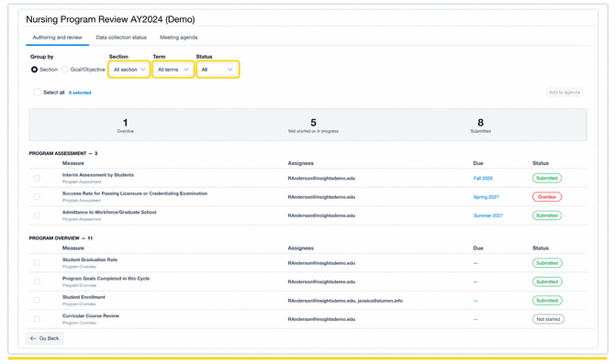Check Student Enrollment checkbox
Viewport: 615px width, 364px height.
[x=37, y=300]
